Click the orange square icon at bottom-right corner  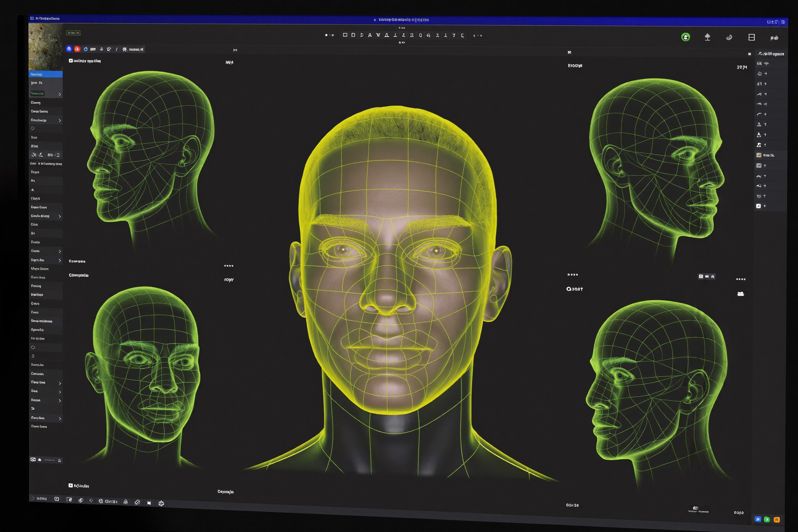point(777,520)
